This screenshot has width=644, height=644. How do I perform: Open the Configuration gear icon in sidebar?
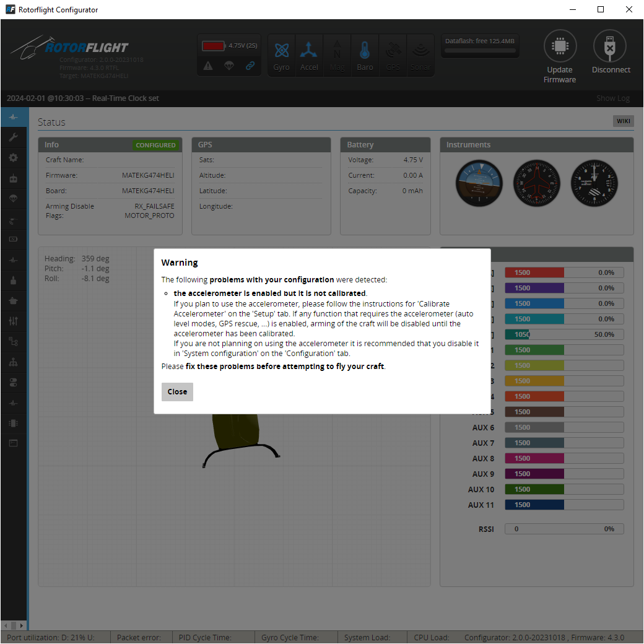[13, 158]
